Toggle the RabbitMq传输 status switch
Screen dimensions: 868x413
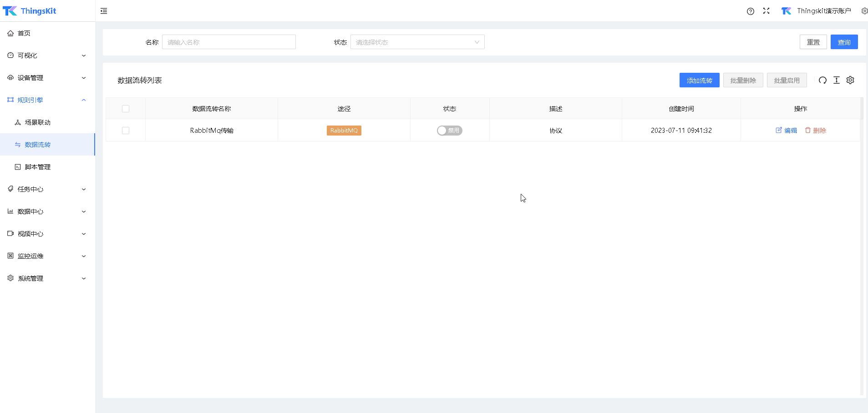pyautogui.click(x=449, y=131)
